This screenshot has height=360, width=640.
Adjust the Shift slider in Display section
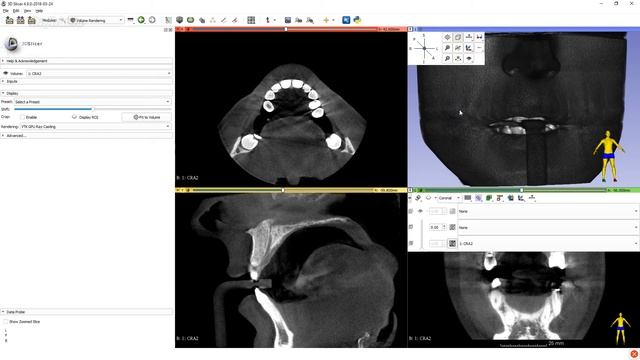click(x=92, y=109)
